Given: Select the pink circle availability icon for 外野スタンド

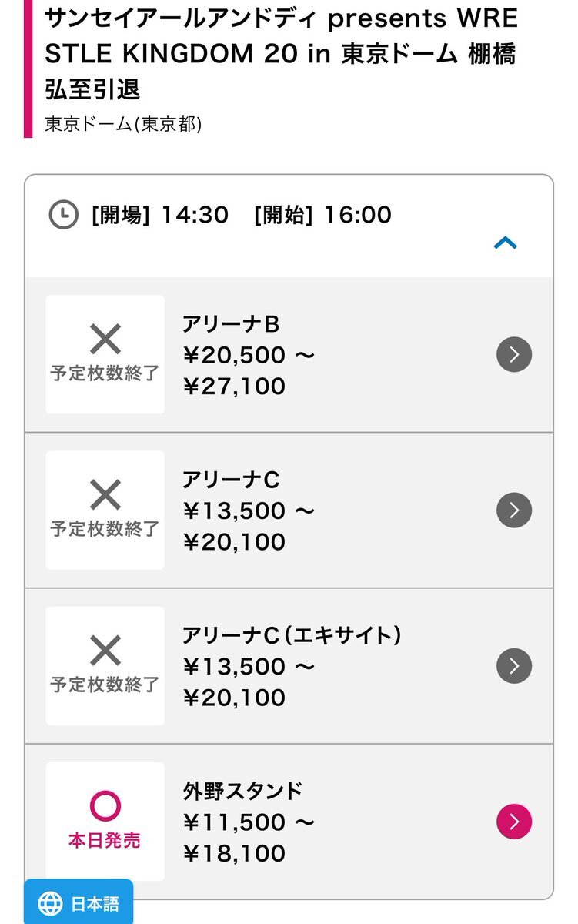Looking at the screenshot, I should [x=105, y=805].
